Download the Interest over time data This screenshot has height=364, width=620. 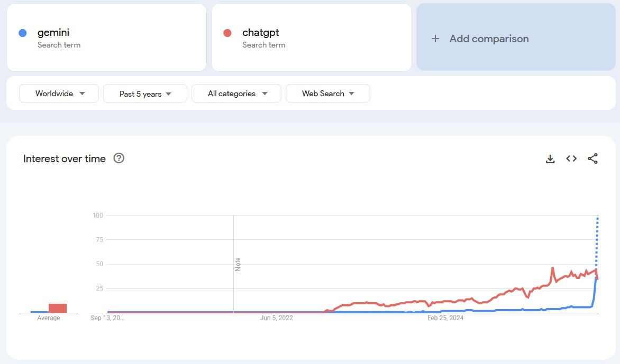pos(550,159)
